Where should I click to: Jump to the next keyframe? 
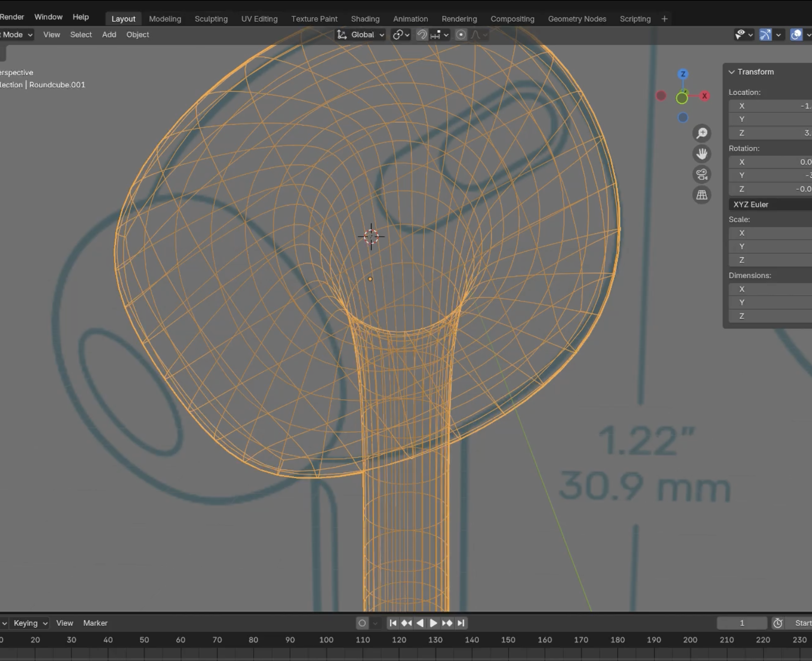[447, 623]
